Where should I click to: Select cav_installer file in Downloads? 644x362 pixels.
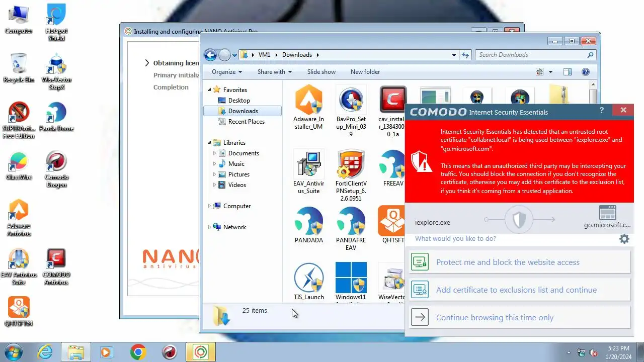point(392,111)
